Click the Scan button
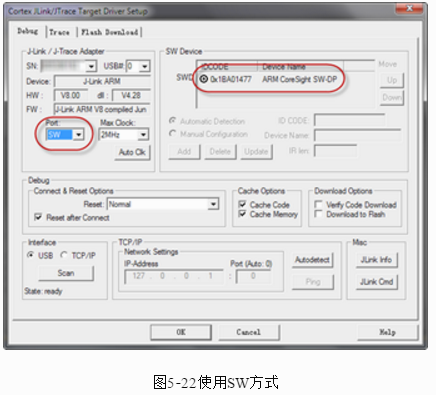Viewport: 436px width, 395px height. [66, 273]
